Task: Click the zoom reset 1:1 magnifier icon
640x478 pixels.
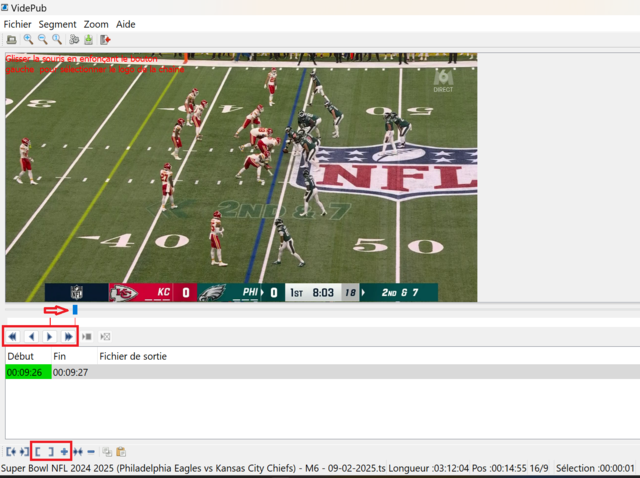Action: pyautogui.click(x=57, y=40)
